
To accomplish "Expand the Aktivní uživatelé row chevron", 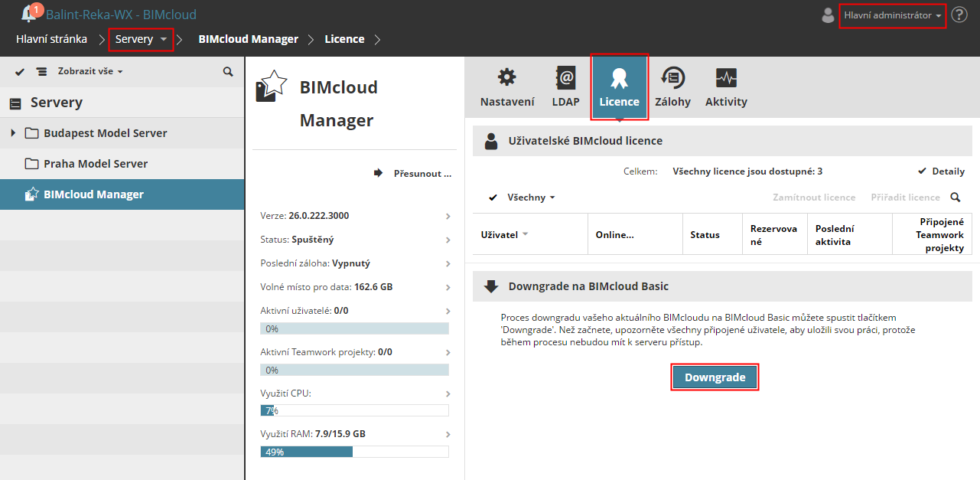I will point(448,312).
